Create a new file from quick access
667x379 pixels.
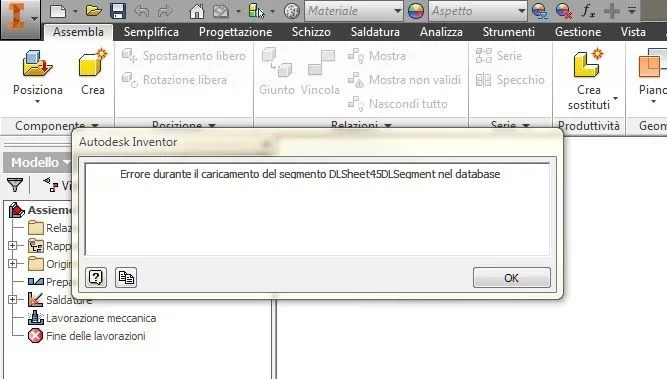click(x=58, y=11)
